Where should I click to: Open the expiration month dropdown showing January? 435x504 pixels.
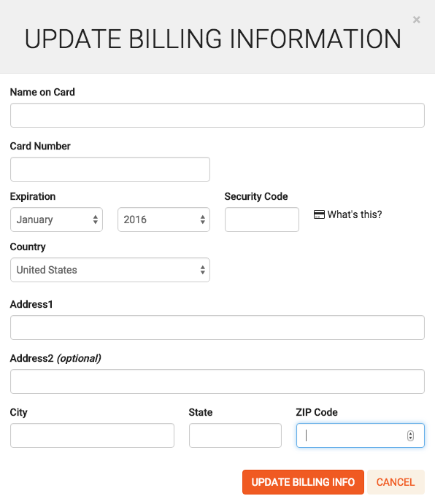coord(57,220)
